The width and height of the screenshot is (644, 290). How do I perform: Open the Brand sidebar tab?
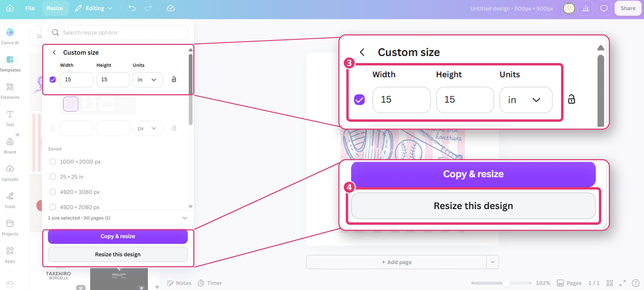click(x=10, y=146)
